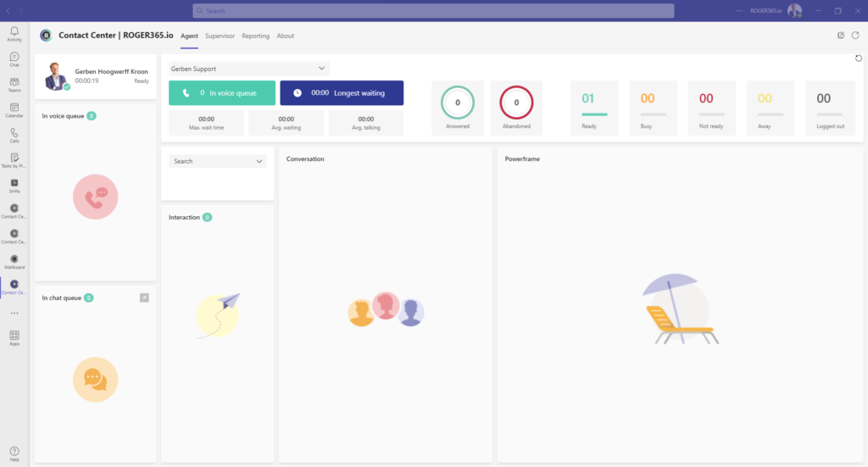Expand the Gerben Support queue dropdown
This screenshot has width=868, height=467.
248,68
